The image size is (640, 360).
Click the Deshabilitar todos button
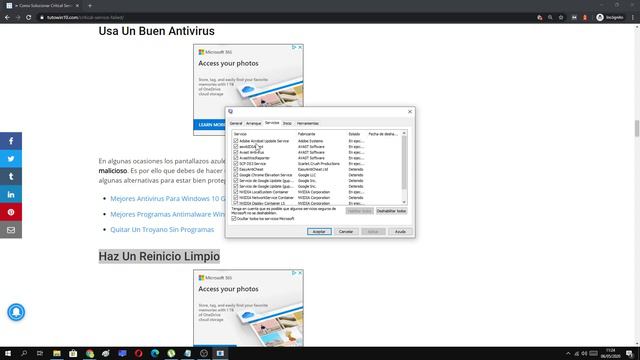click(391, 211)
